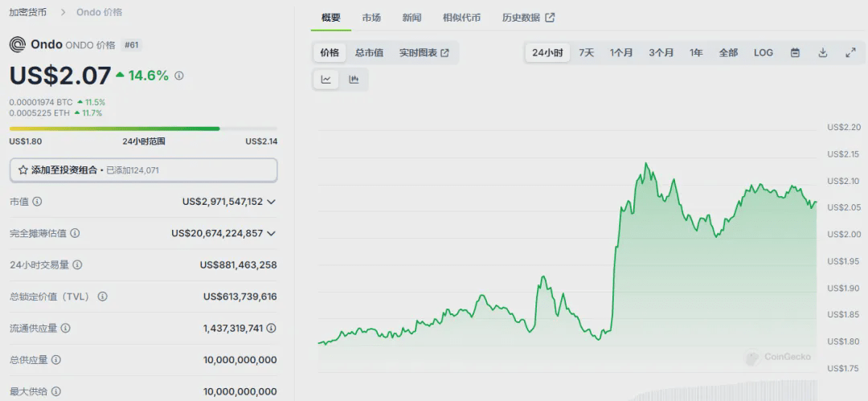Click the 加密货币 breadcrumb link
The image size is (868, 401).
[x=27, y=11]
